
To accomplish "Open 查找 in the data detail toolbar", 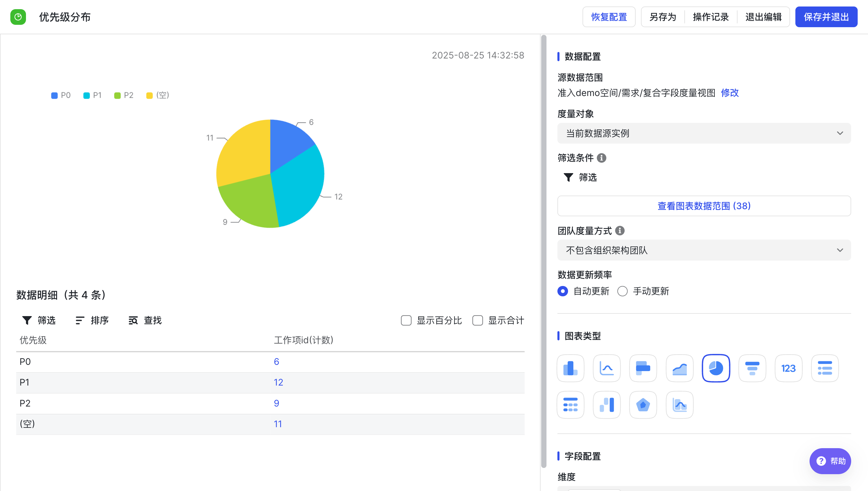I will tap(145, 320).
